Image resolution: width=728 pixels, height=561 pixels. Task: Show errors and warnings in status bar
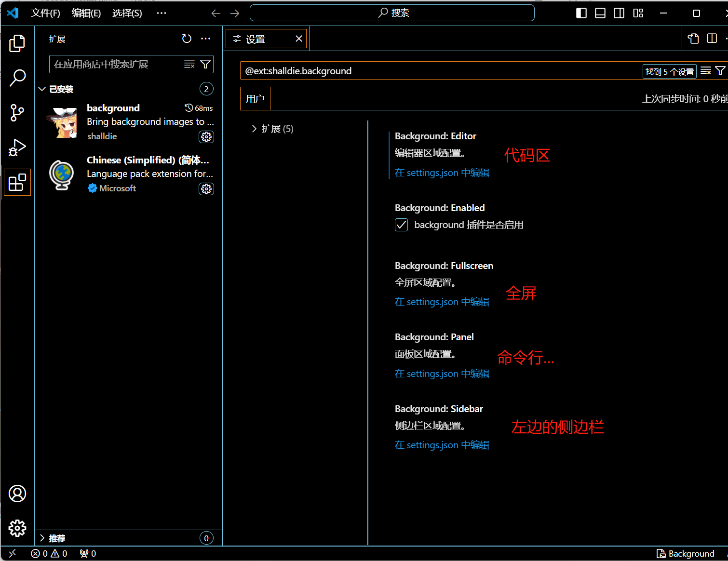tap(49, 553)
